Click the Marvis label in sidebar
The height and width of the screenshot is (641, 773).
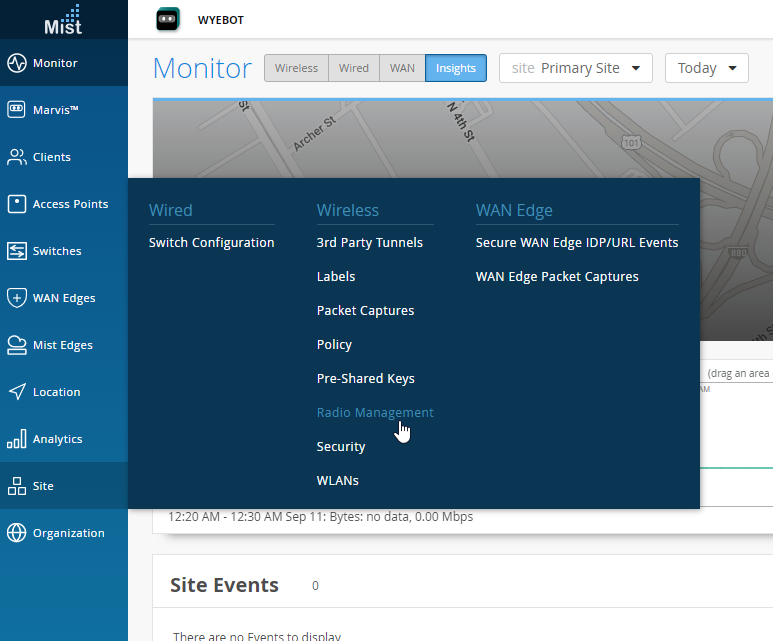56,110
